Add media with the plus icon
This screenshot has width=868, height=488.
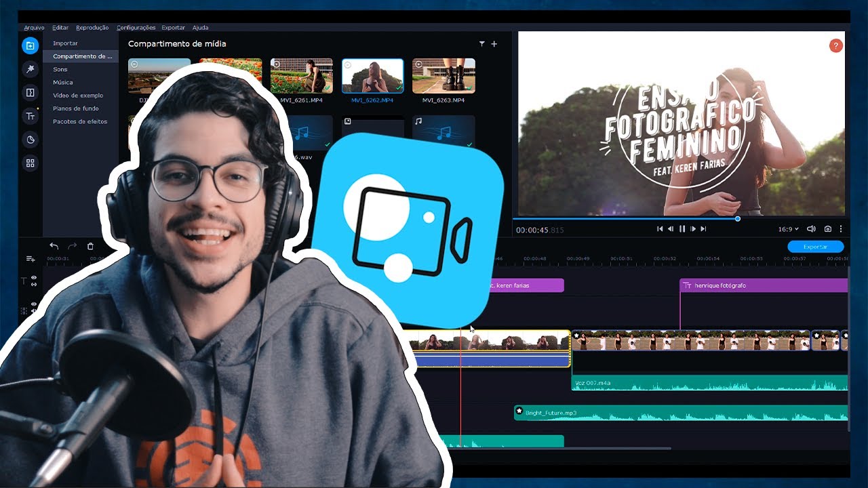(x=494, y=43)
